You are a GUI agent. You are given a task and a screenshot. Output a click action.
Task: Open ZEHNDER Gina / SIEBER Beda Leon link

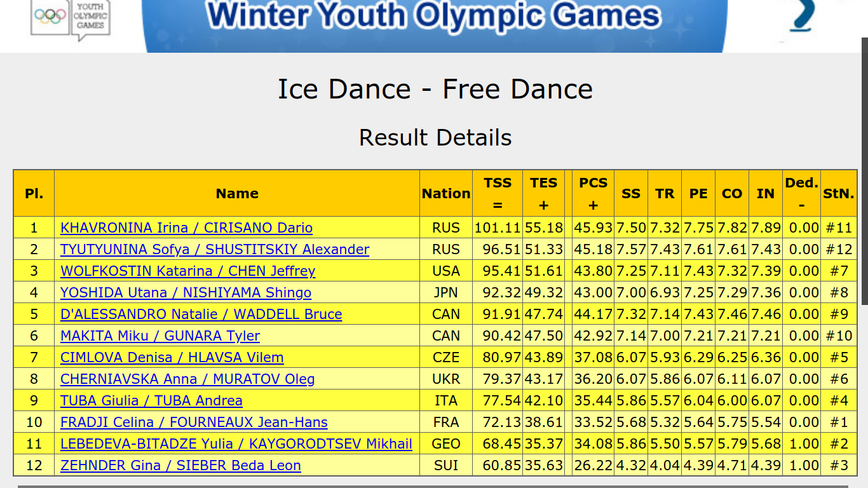coord(180,465)
